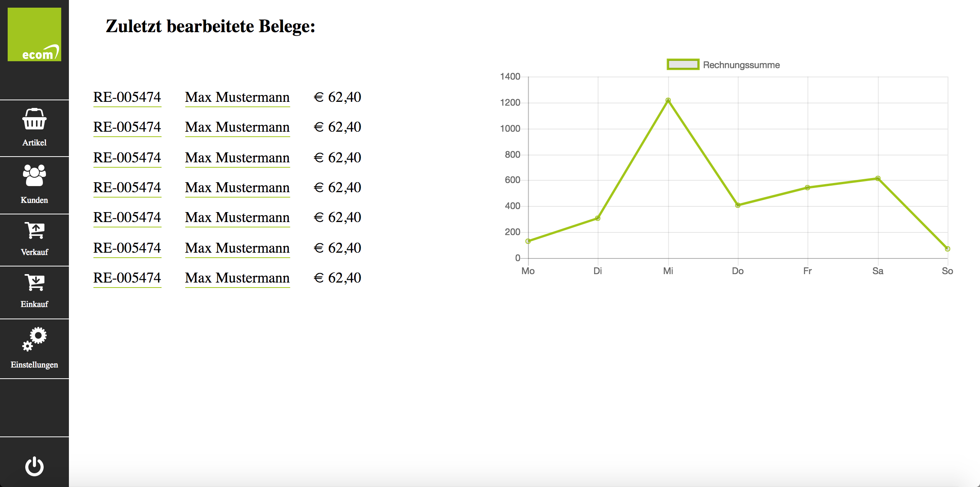Click the power logout icon
The width and height of the screenshot is (980, 487).
34,466
